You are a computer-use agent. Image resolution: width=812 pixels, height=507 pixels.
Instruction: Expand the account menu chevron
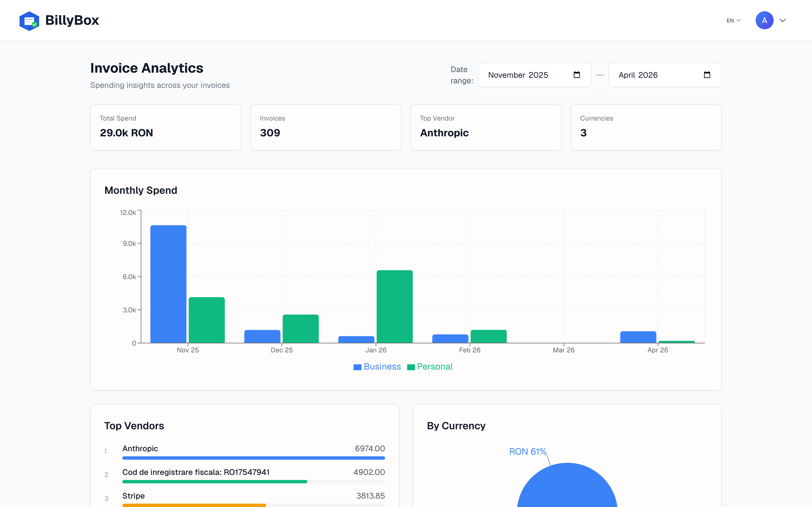click(x=782, y=20)
